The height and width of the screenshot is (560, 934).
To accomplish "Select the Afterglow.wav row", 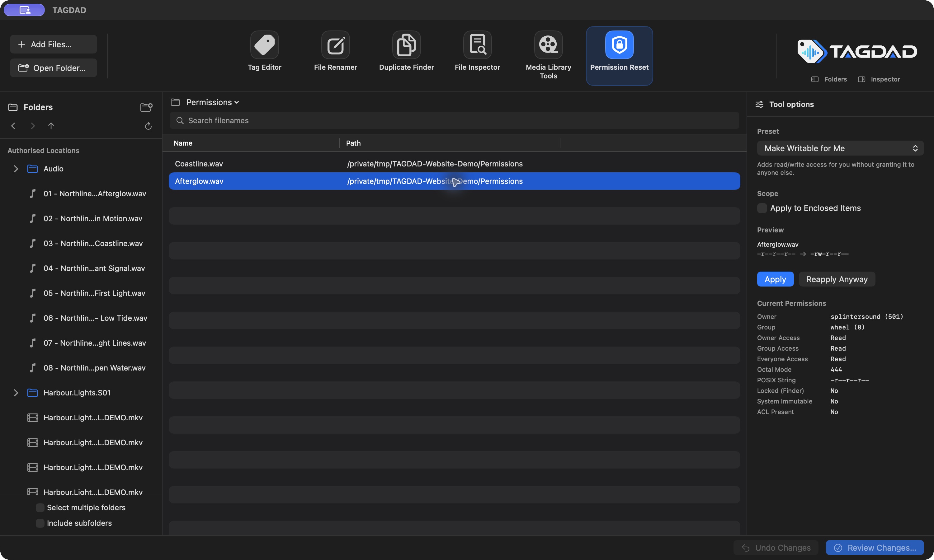I will (x=454, y=181).
